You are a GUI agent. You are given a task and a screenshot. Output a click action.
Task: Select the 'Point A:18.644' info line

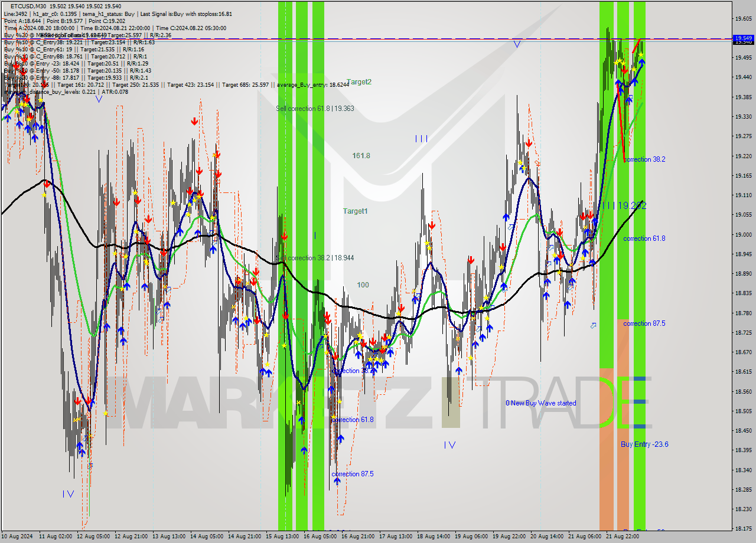point(21,21)
